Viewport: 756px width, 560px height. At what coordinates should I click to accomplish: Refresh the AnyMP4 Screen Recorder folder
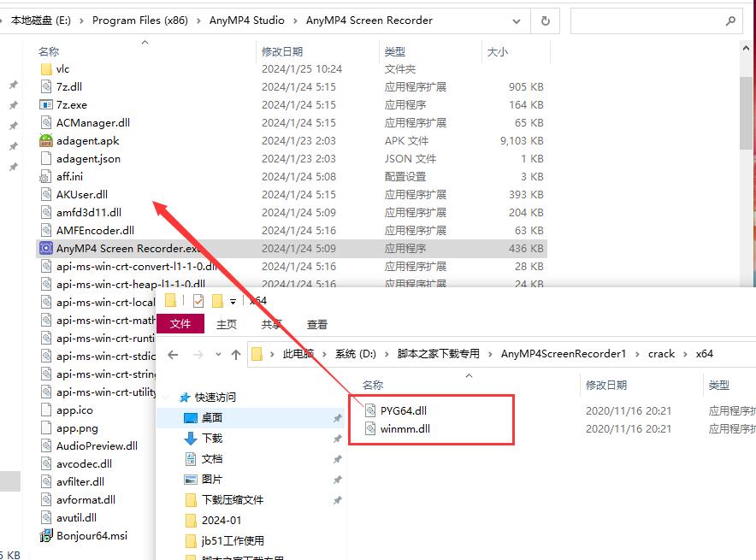[546, 21]
